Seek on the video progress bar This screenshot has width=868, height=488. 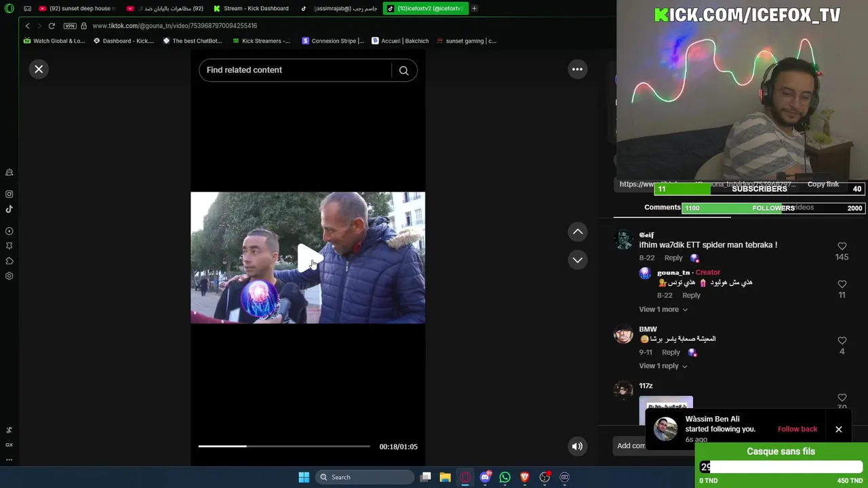coord(284,446)
